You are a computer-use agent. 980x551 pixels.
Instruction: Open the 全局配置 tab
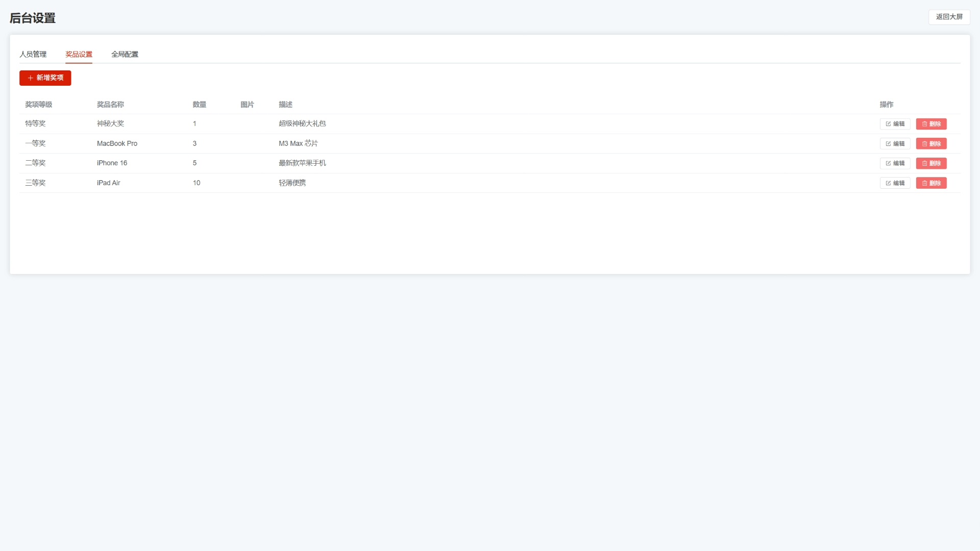125,54
